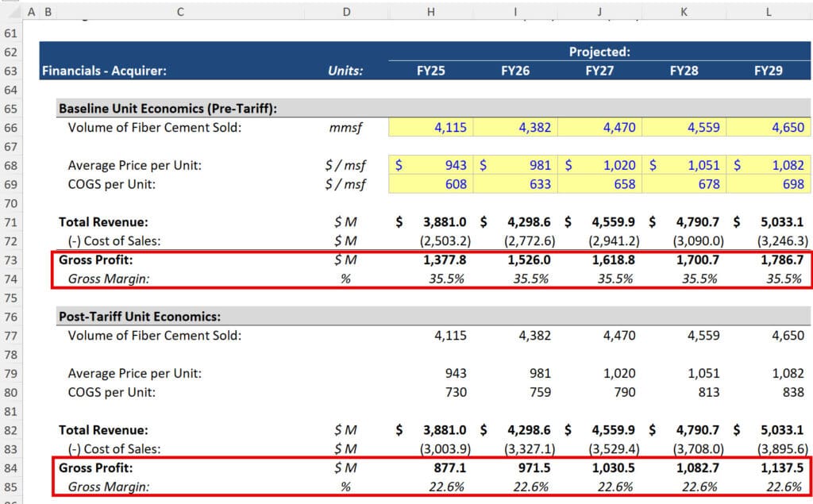Select row 85 header
The width and height of the screenshot is (813, 504).
pyautogui.click(x=10, y=487)
